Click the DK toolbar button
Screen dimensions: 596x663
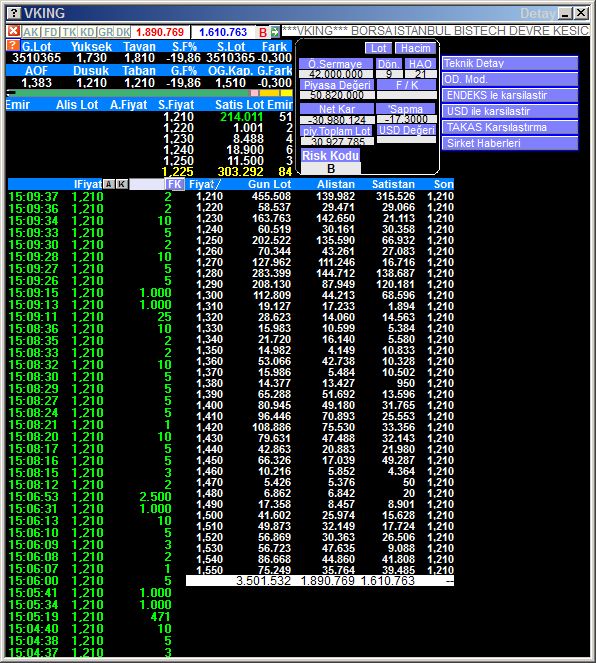click(x=123, y=32)
